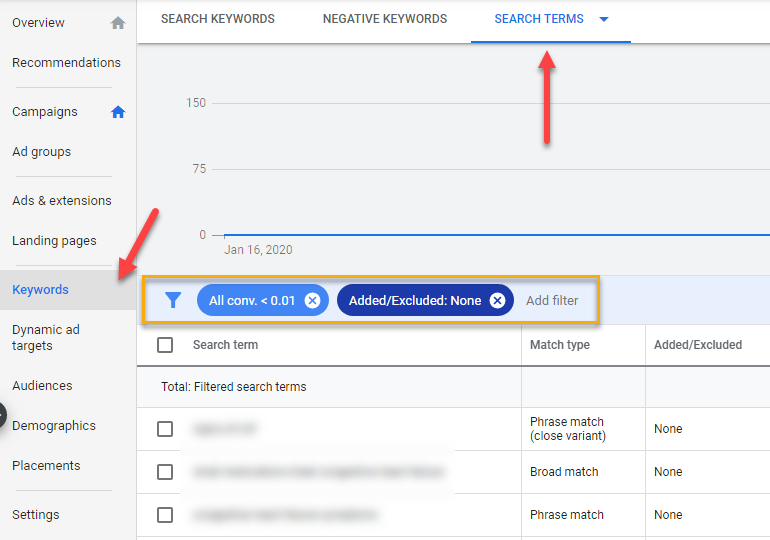
Task: Sort by the Match type column header
Action: (x=559, y=345)
